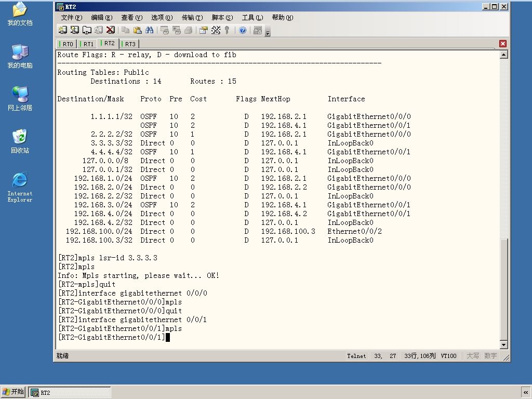Open the 选项(O) menu
Screen dimensions: 532x399
(162, 18)
